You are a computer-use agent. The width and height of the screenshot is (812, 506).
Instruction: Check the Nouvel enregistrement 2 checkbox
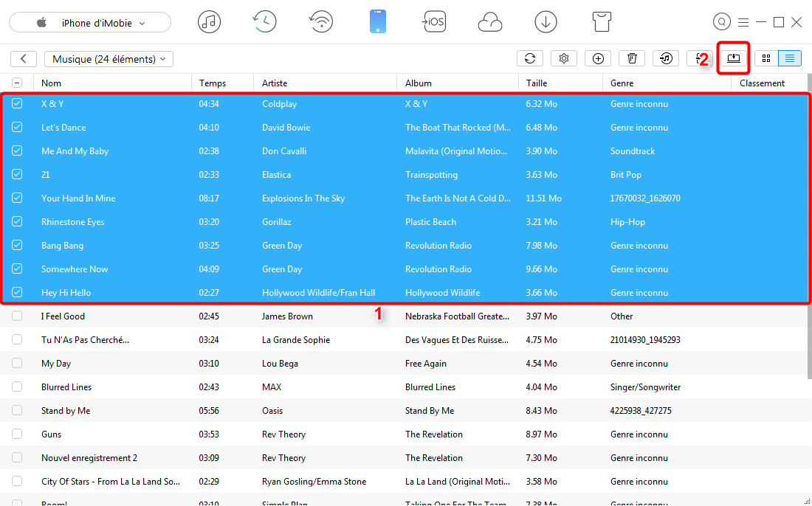tap(17, 457)
